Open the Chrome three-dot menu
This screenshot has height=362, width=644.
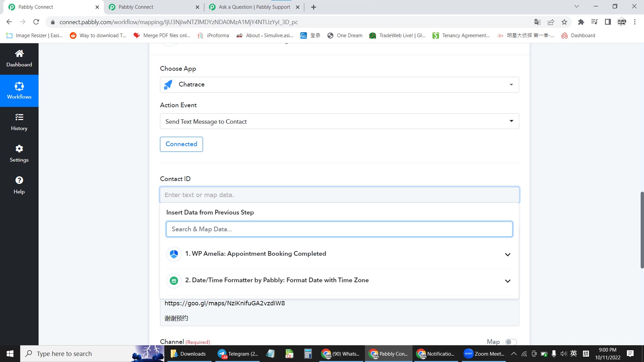pos(635,22)
